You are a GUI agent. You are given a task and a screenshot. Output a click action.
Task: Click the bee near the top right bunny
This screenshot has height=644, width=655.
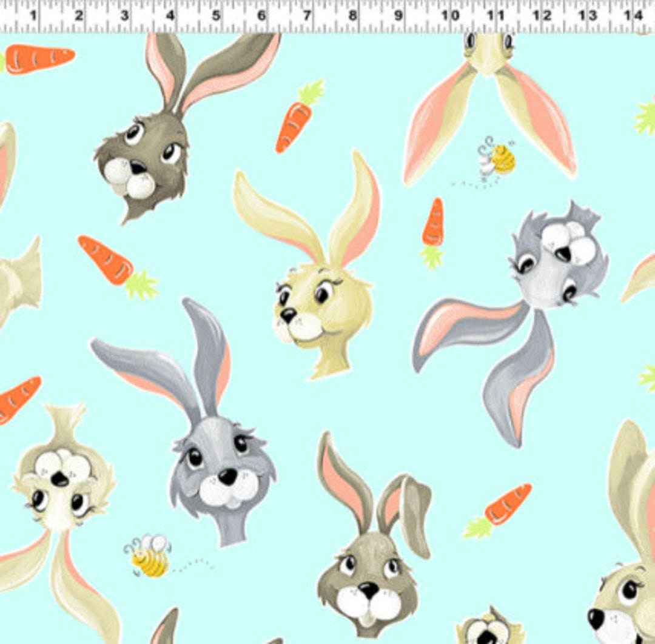[x=497, y=161]
